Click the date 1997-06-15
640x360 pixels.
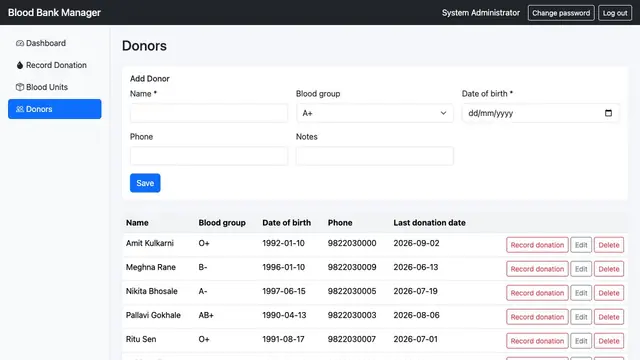click(x=284, y=291)
